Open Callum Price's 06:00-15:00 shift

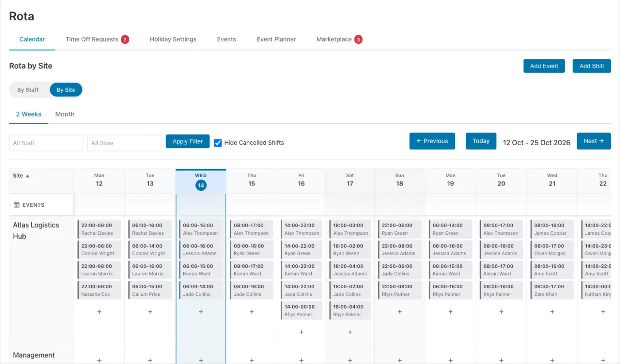coord(150,290)
